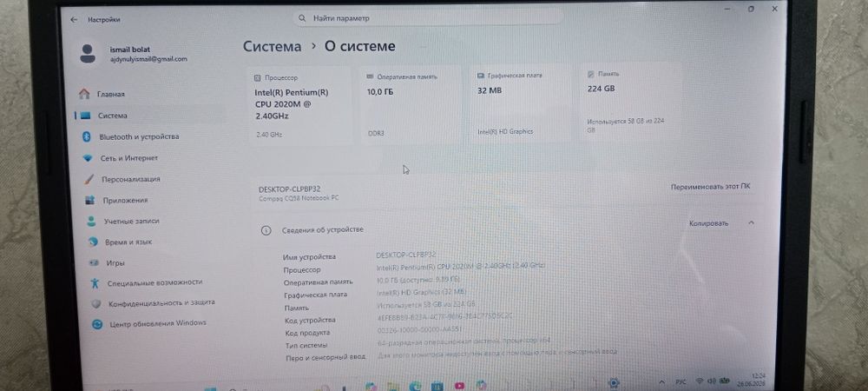868x391 pixels.
Task: Click the Персонализация brush icon
Action: [x=89, y=180]
